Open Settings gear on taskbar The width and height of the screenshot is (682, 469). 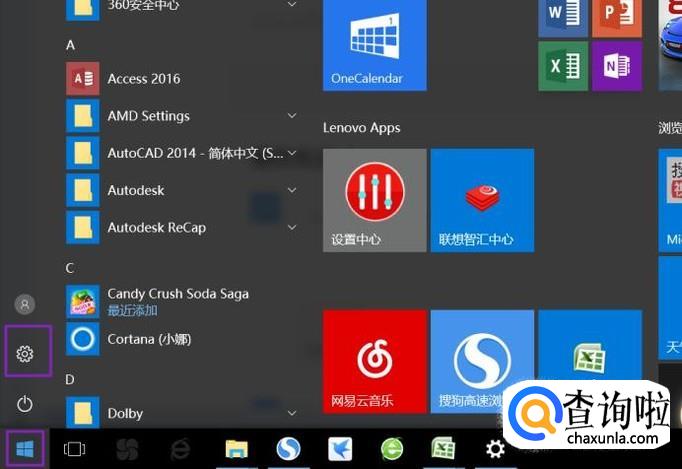tap(495, 449)
